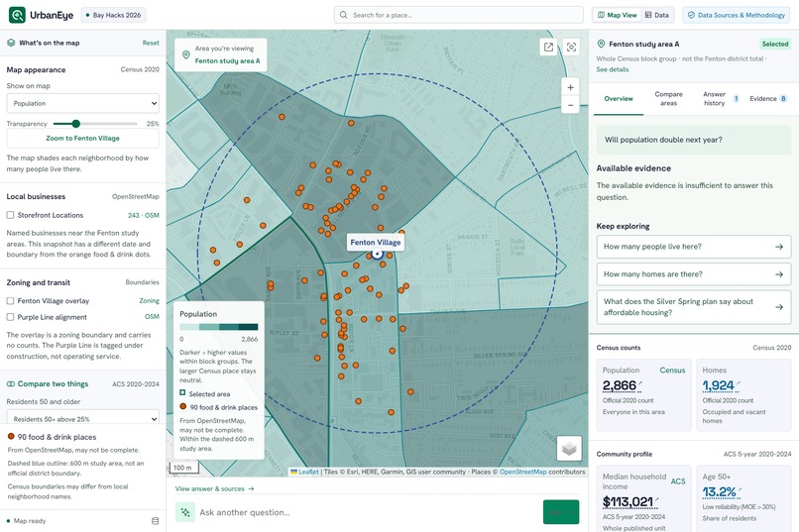Click the green send question button
The image size is (799, 532).
[561, 512]
